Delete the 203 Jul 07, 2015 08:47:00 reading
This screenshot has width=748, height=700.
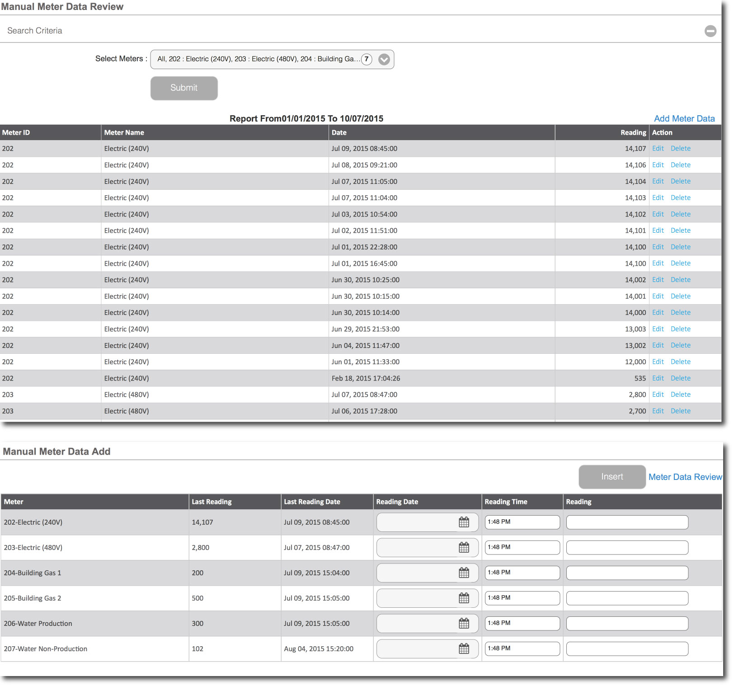click(x=680, y=395)
